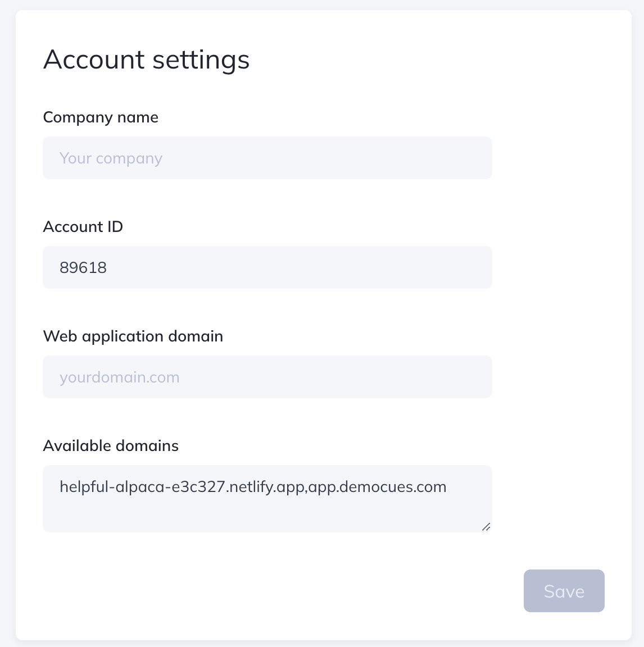Click the 'Account settings' heading
Viewport: 644px width, 647px height.
click(x=146, y=60)
